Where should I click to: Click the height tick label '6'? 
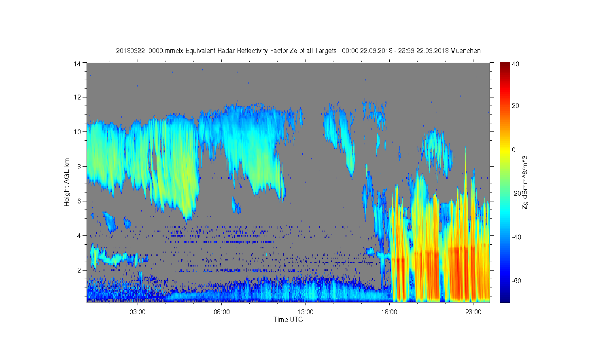[x=79, y=201]
